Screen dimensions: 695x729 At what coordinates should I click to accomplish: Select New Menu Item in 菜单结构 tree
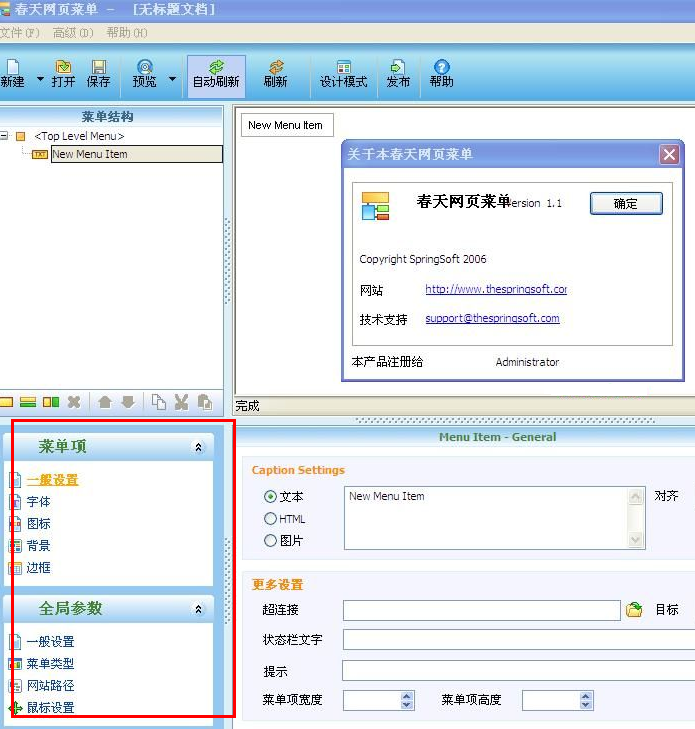pos(137,154)
